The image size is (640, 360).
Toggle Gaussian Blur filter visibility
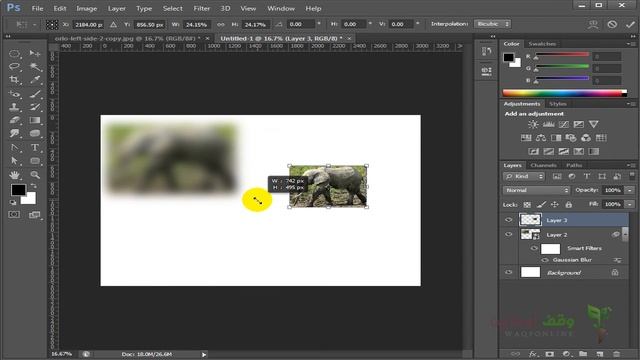[544, 260]
